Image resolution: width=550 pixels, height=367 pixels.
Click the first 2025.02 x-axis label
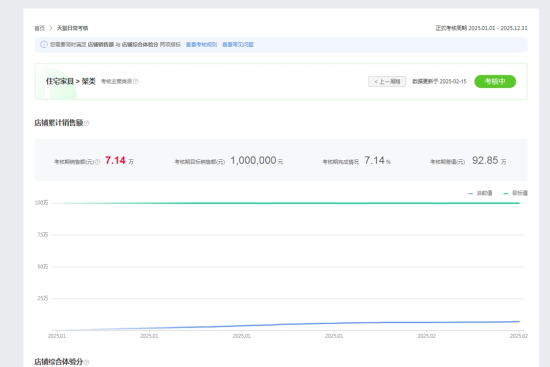coord(427,336)
